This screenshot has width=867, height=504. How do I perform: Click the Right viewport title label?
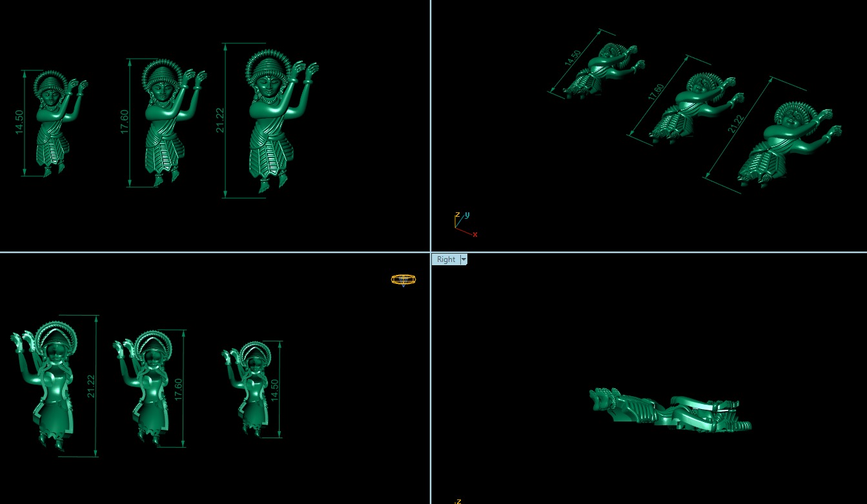click(x=446, y=259)
